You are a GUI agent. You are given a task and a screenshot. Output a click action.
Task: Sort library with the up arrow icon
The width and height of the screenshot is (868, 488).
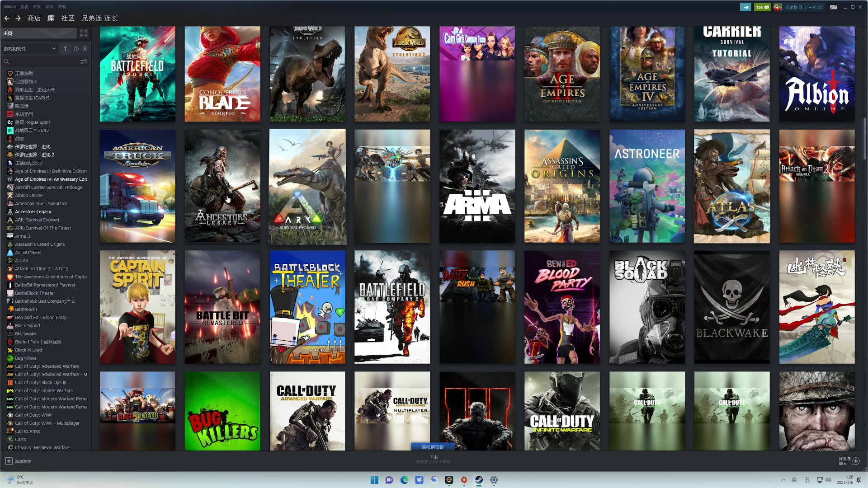(x=65, y=48)
